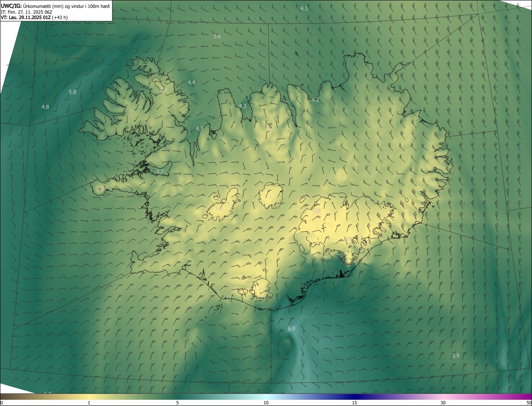532x406 pixels.
Task: Click the 1.1 value label on the glacier
Action: click(268, 197)
